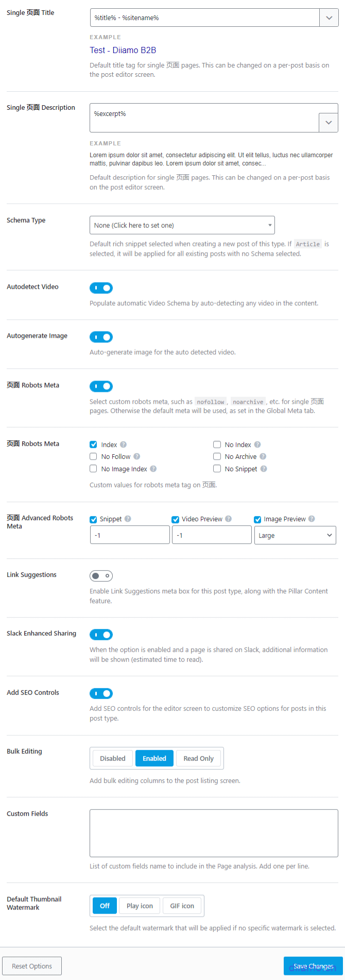Screen dimensions: 345x980
Task: Open the Image Preview size dropdown
Action: 295,535
